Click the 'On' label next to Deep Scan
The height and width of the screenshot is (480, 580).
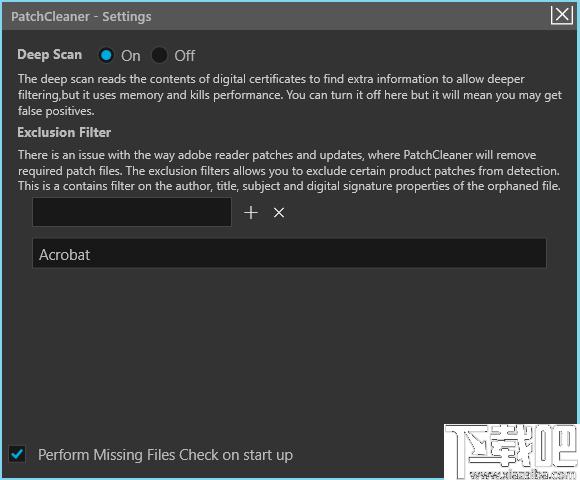[x=131, y=56]
